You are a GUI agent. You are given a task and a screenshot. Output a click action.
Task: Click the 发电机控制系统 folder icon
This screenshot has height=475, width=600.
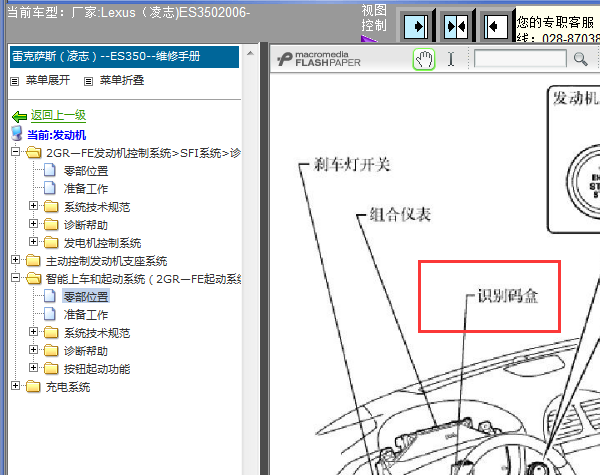coord(51,242)
